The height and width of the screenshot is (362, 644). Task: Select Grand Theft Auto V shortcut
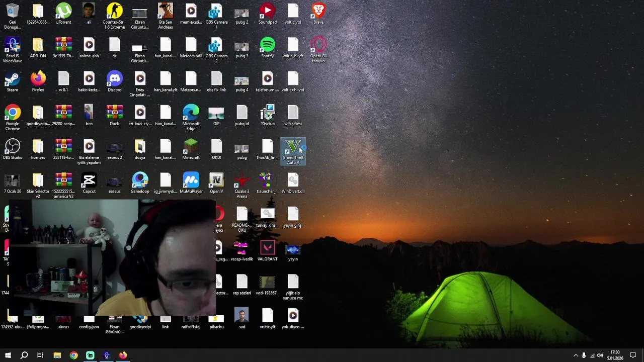293,151
